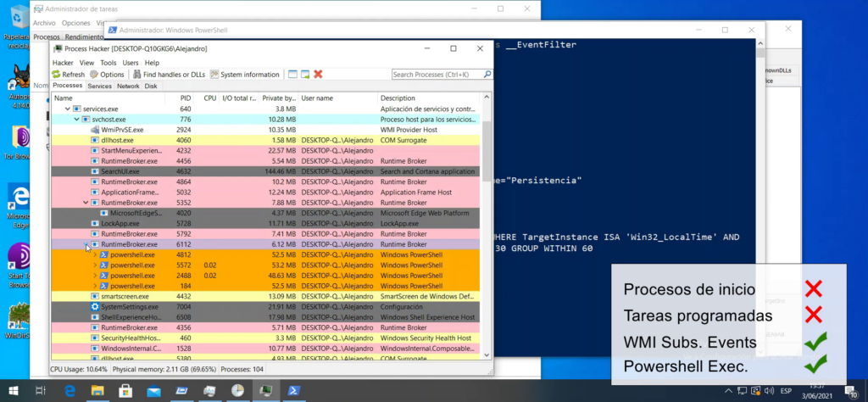Select the WmiPrvSE.exe process row

click(x=265, y=130)
